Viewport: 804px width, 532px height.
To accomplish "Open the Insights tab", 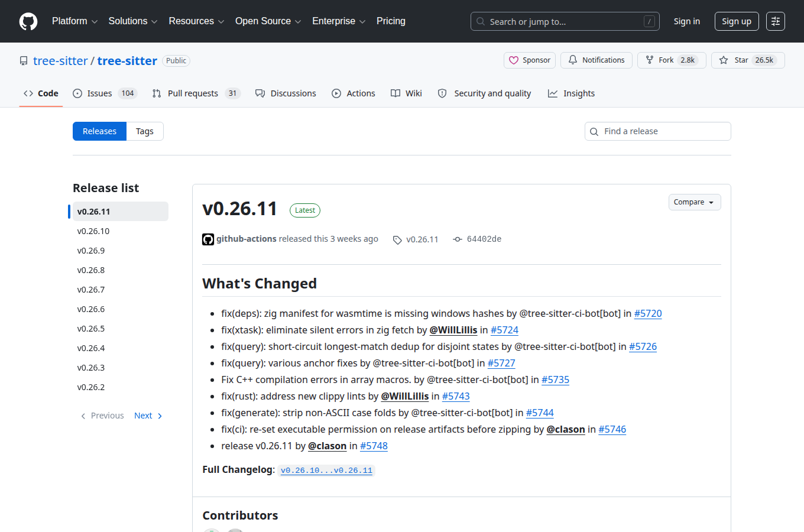I will [571, 93].
